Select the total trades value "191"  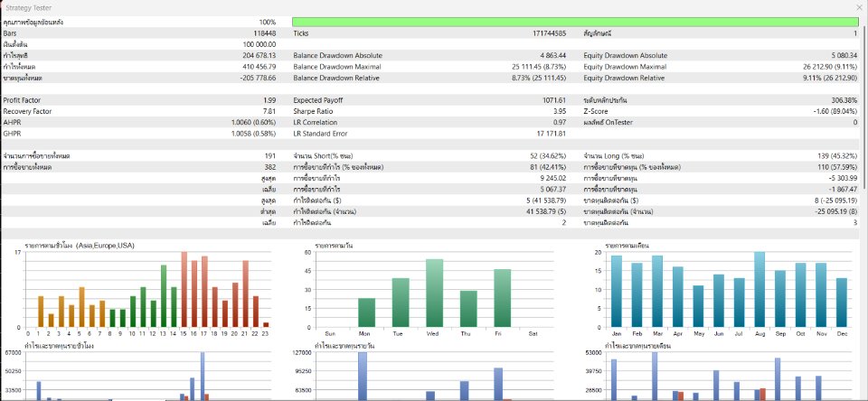pyautogui.click(x=270, y=156)
